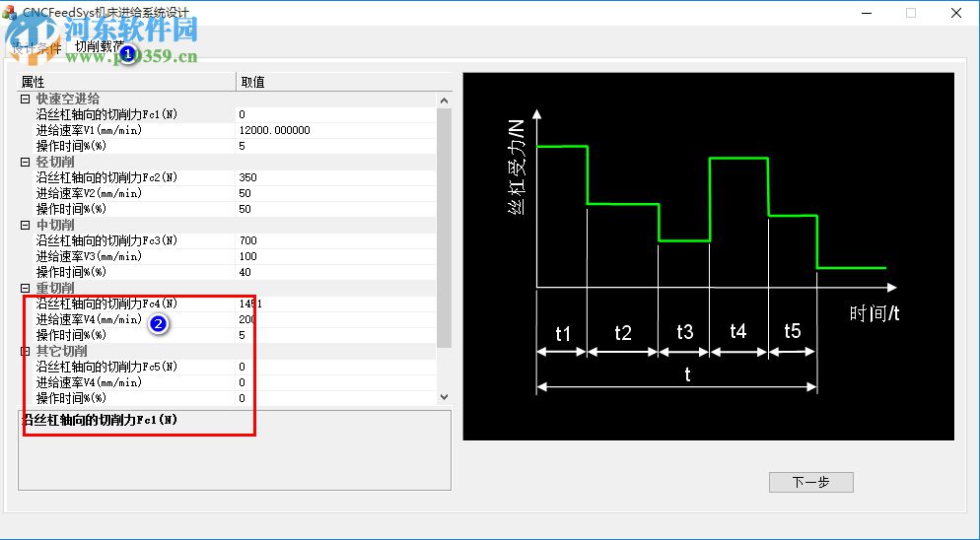Image resolution: width=980 pixels, height=540 pixels.
Task: Select 沿丝杠轴向的切削力Fc3(N) property label
Action: tap(106, 240)
